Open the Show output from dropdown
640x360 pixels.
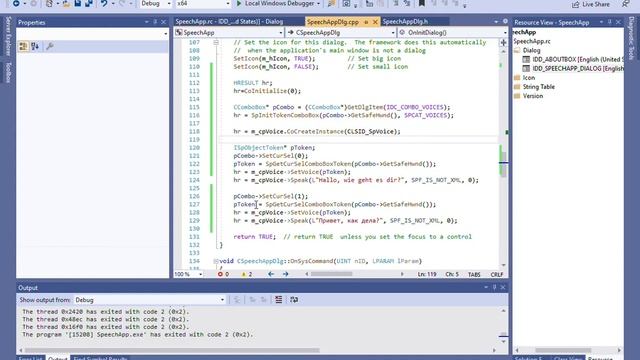(150, 300)
